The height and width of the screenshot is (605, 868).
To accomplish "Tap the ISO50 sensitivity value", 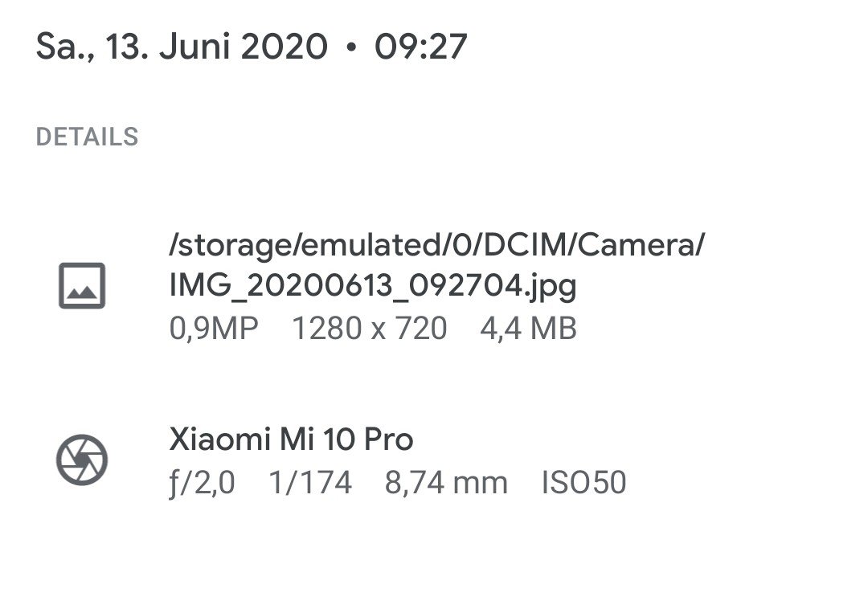I will click(x=583, y=483).
